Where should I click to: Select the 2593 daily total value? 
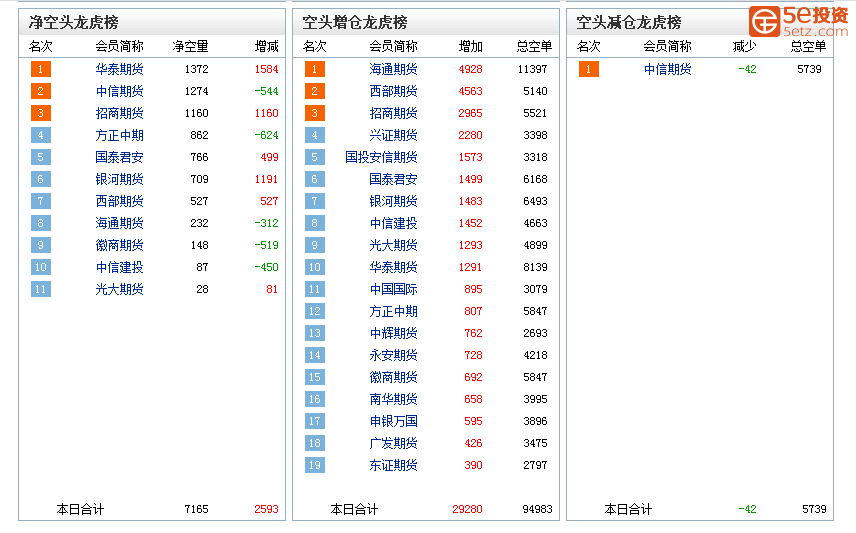[266, 509]
